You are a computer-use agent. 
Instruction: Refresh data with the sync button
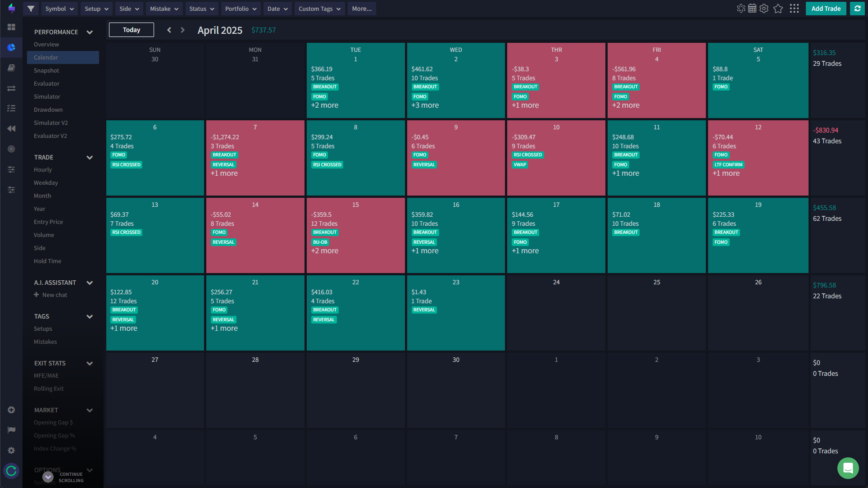tap(857, 9)
